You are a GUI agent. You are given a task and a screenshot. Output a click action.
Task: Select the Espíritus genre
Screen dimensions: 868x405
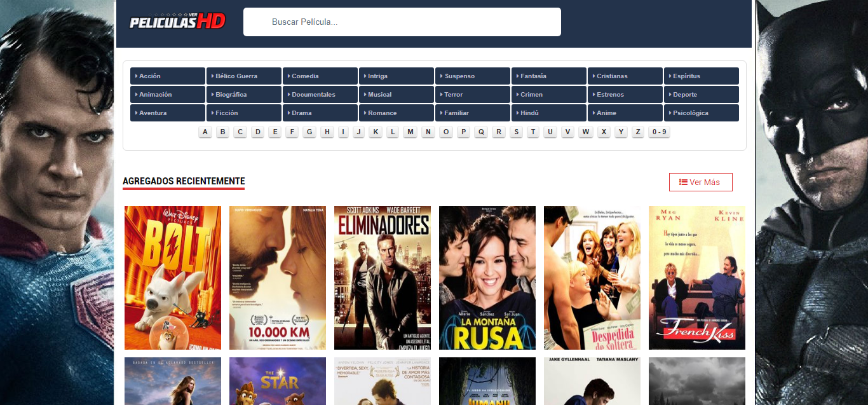702,76
